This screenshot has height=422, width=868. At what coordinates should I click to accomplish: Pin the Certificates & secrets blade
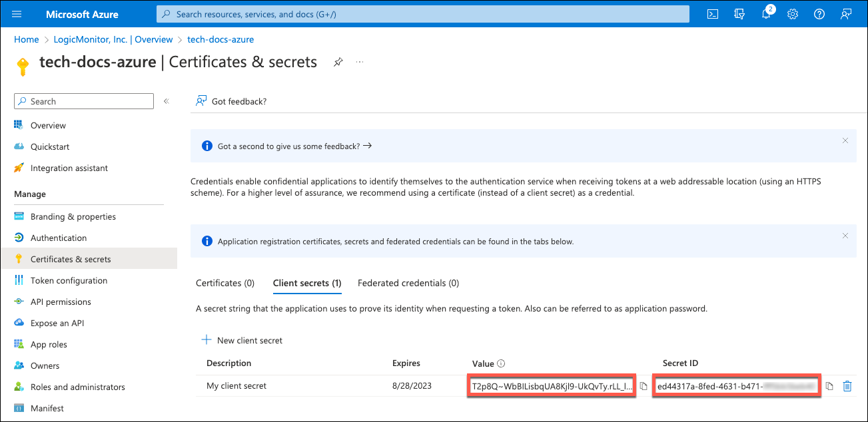point(338,62)
